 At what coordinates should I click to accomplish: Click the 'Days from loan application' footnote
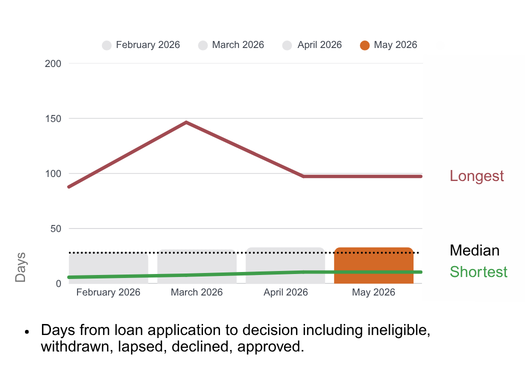[x=235, y=338]
